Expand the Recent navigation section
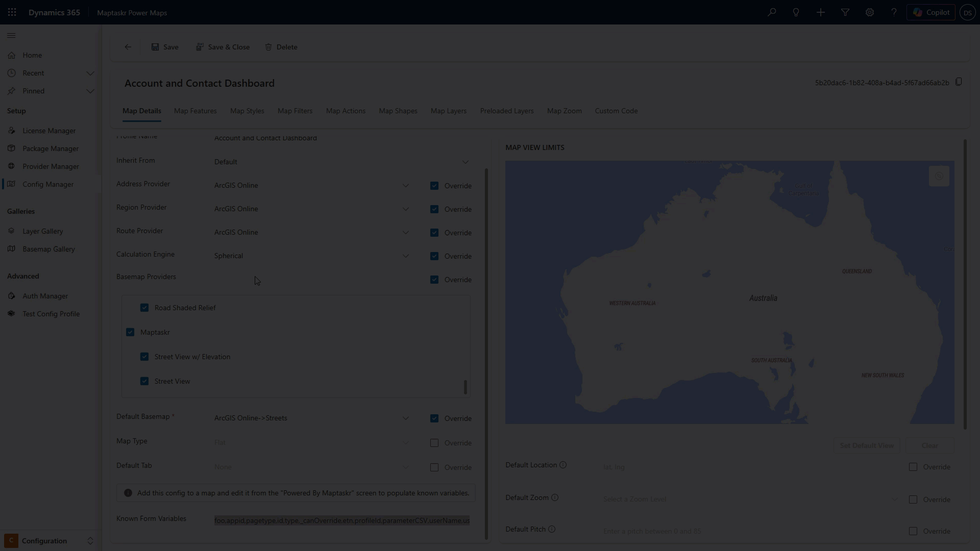The image size is (980, 551). [x=90, y=73]
